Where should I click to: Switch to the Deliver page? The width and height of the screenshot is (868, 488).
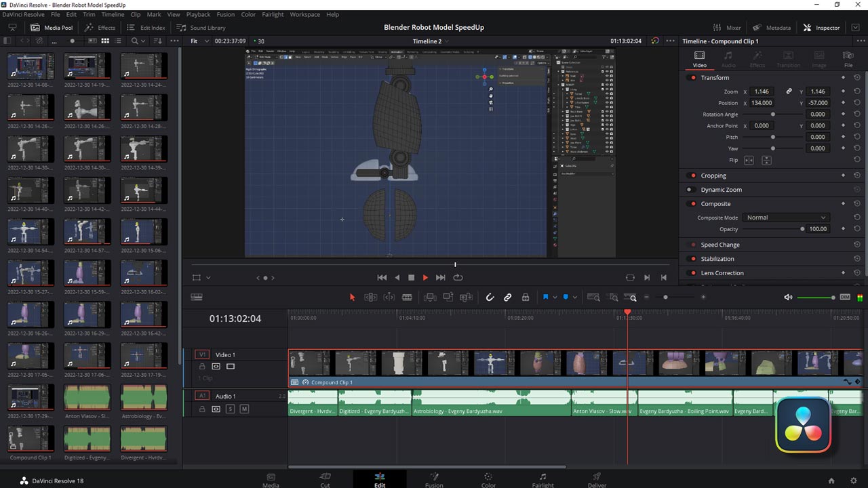(597, 480)
